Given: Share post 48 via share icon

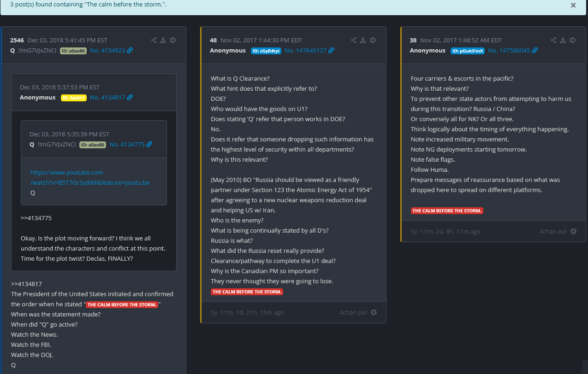Looking at the screenshot, I should click(x=354, y=40).
